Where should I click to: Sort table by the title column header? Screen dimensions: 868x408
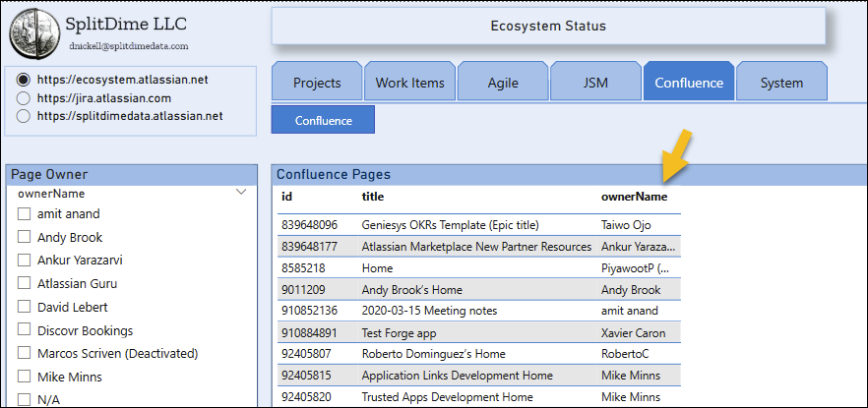coord(372,197)
